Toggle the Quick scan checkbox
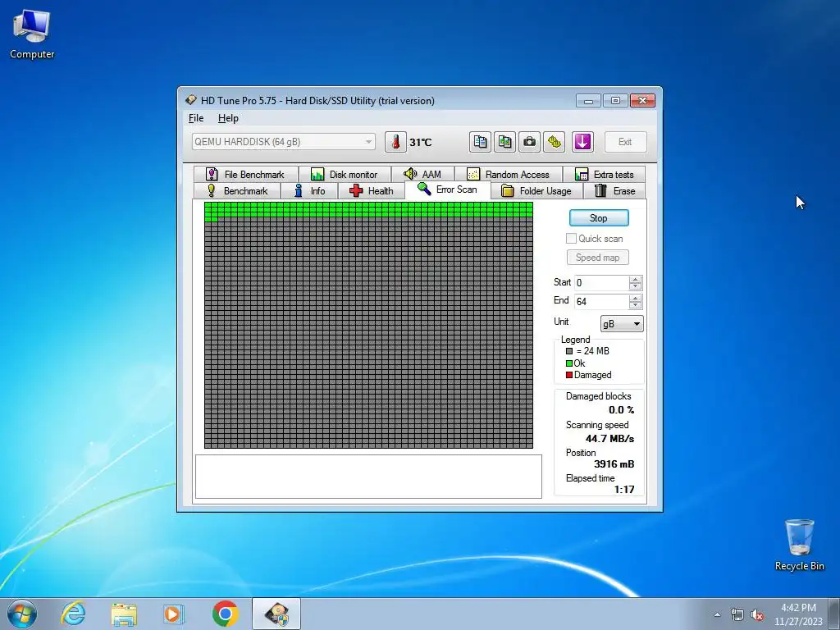Viewport: 840px width, 630px height. (572, 239)
